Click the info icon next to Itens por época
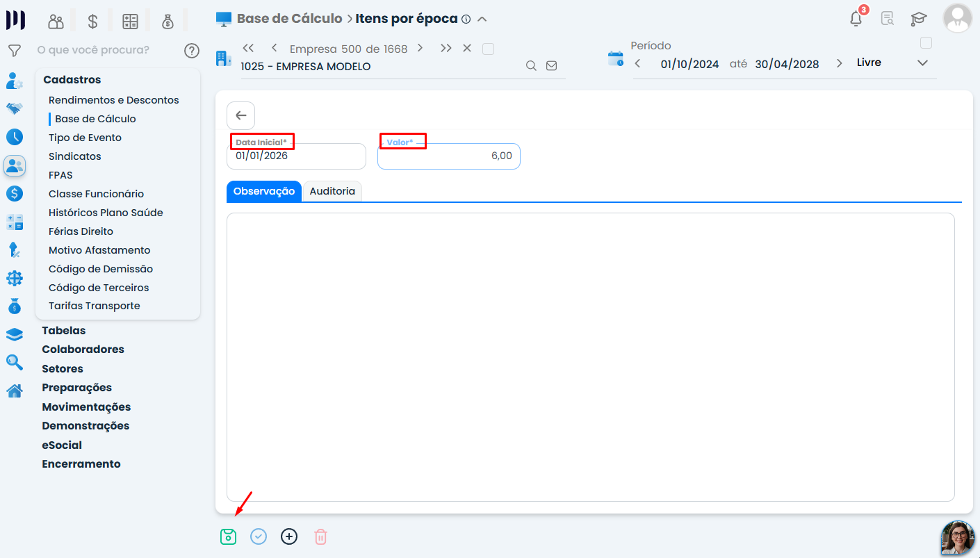Viewport: 980px width, 558px height. pos(466,19)
